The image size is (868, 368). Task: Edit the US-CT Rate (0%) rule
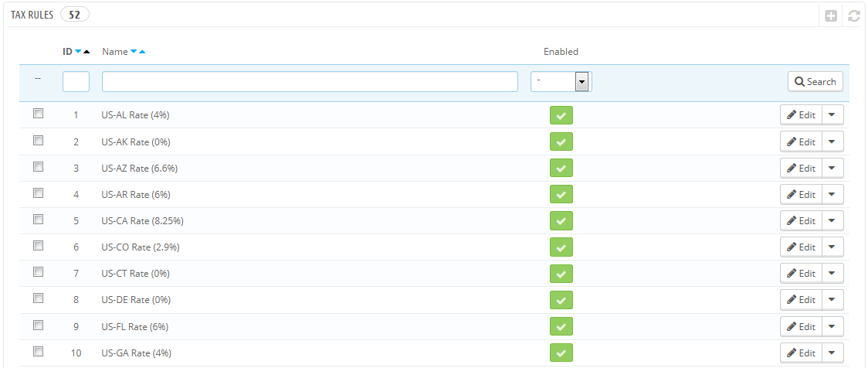tap(801, 273)
